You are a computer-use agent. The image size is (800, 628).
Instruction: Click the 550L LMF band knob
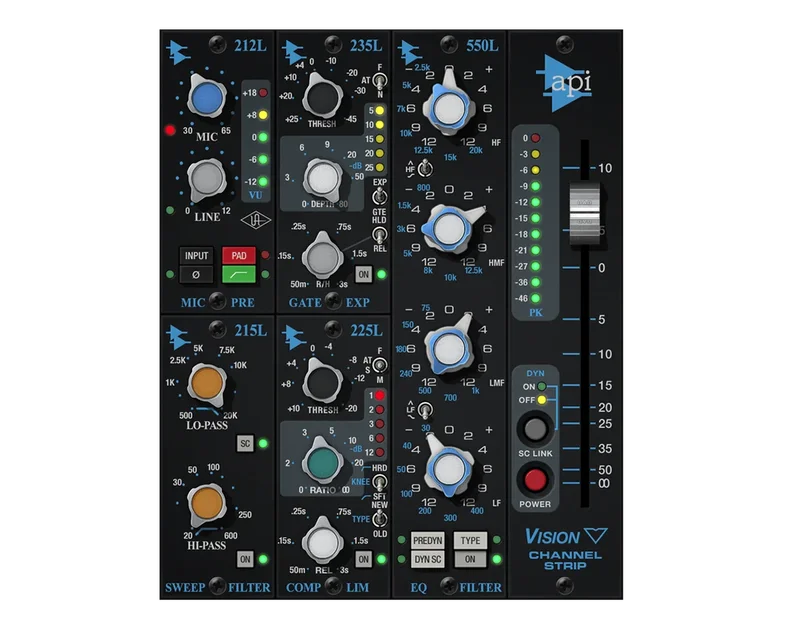pyautogui.click(x=449, y=348)
